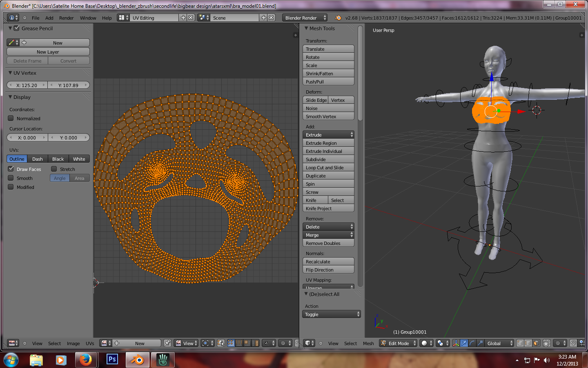This screenshot has height=368, width=588.
Task: Open the Mesh menu in 3D view
Action: 368,343
